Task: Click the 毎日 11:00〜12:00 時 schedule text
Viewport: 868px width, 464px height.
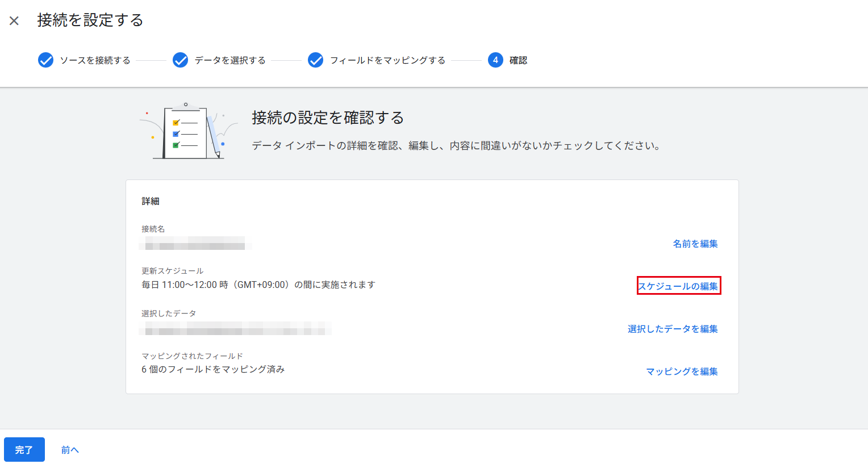Action: pos(258,285)
